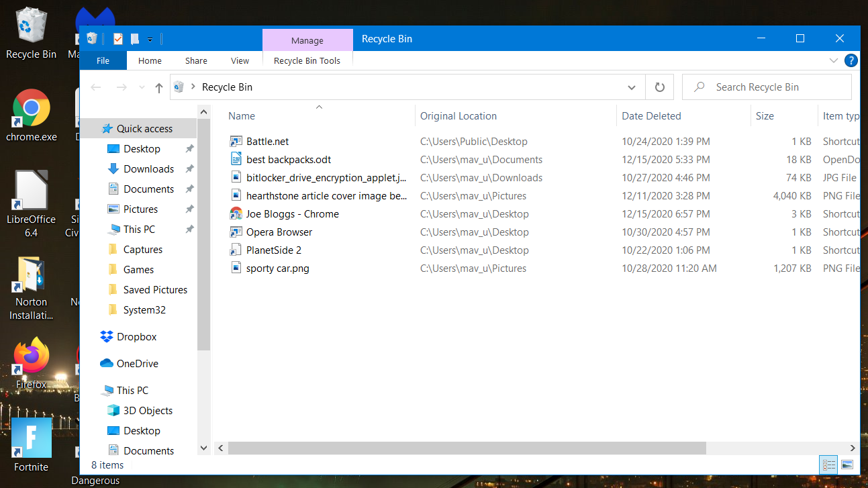Click the 10/24/2020 1:39 PM date cell

click(666, 142)
